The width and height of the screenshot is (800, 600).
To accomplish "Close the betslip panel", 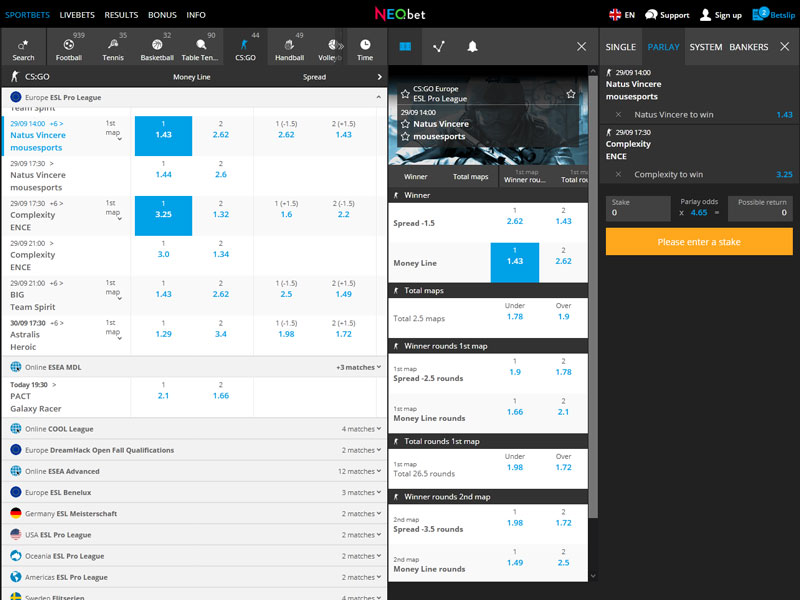I will pos(785,46).
